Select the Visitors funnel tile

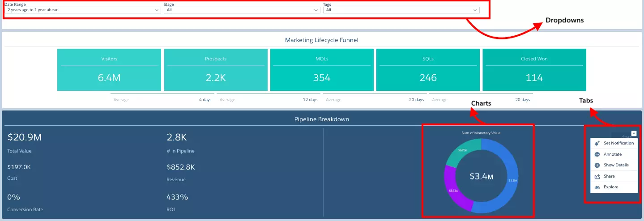click(x=109, y=70)
